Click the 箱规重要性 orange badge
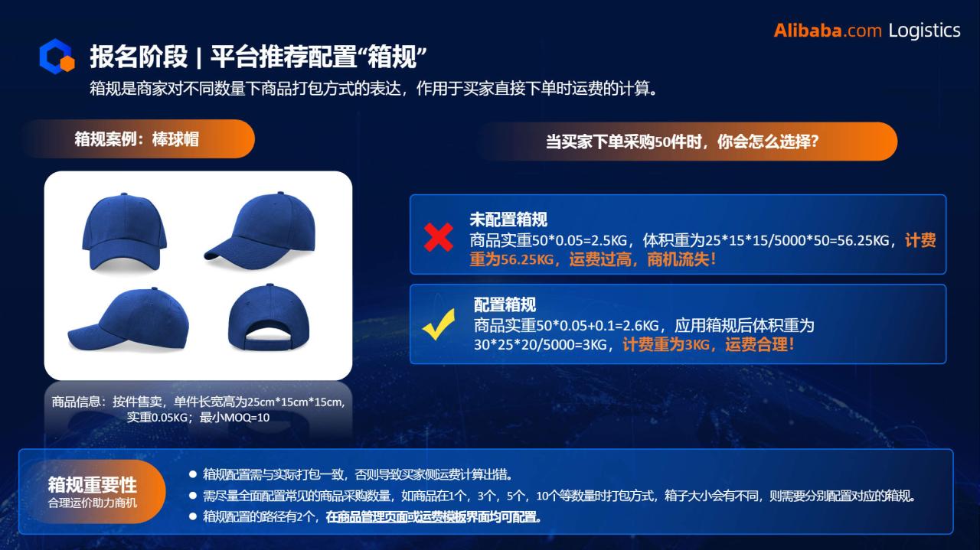The height and width of the screenshot is (550, 980). pos(93,491)
